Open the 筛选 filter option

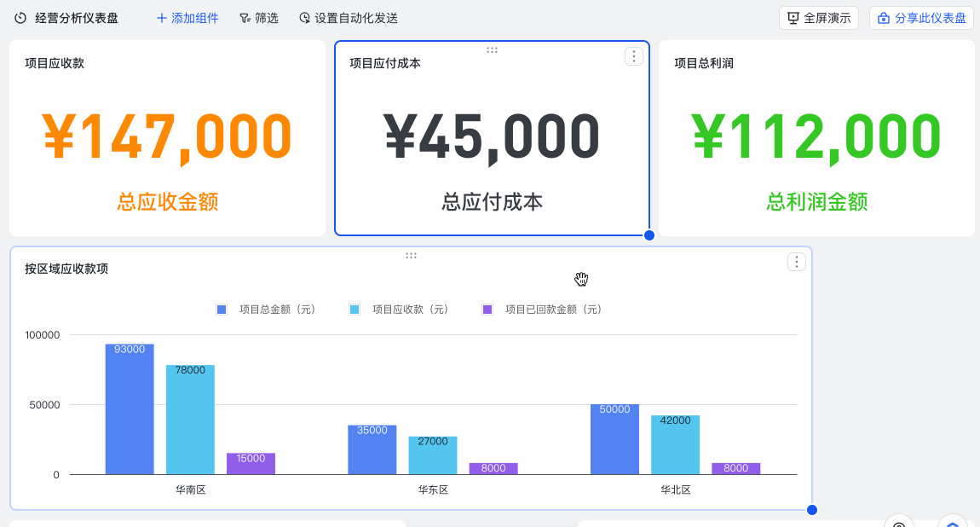click(259, 18)
